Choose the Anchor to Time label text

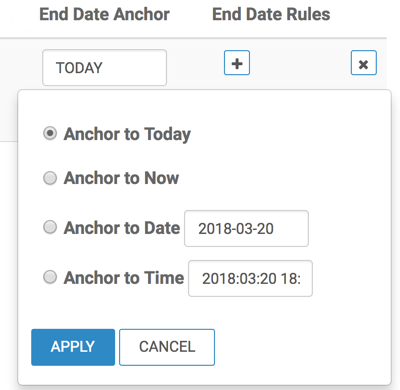(124, 278)
